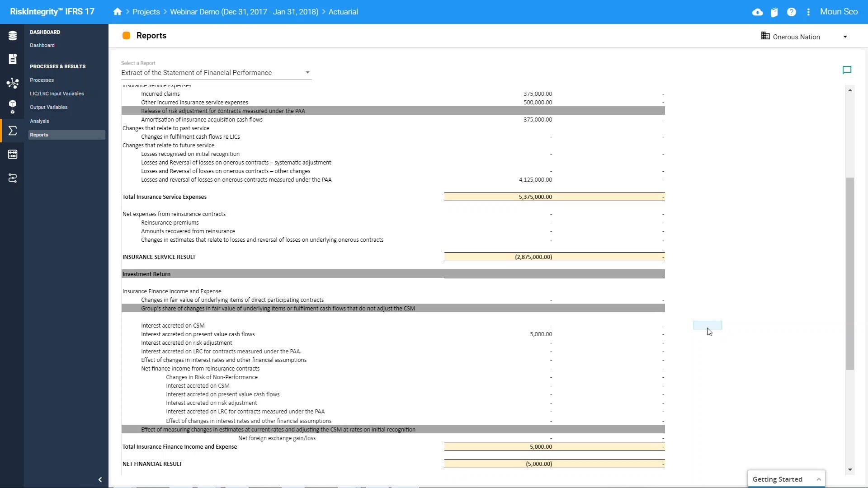Collapse the sidebar with left chevron
This screenshot has height=488, width=868.
coord(100,480)
